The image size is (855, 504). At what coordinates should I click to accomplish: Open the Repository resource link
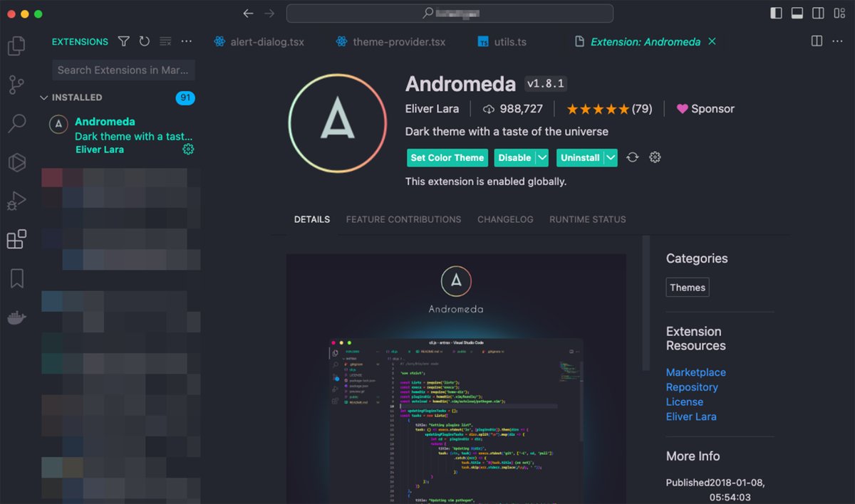(692, 387)
